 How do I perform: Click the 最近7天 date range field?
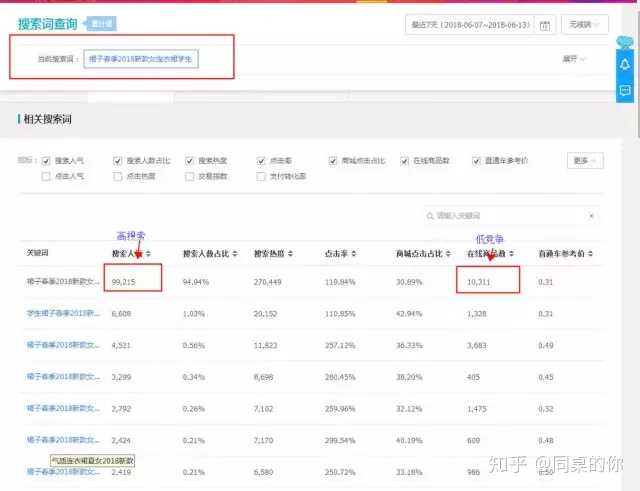coord(470,25)
